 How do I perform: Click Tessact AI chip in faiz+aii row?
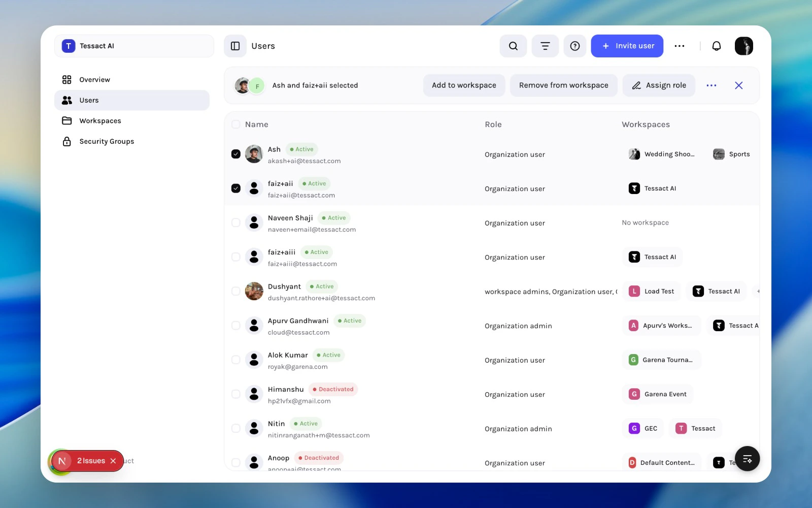click(653, 188)
